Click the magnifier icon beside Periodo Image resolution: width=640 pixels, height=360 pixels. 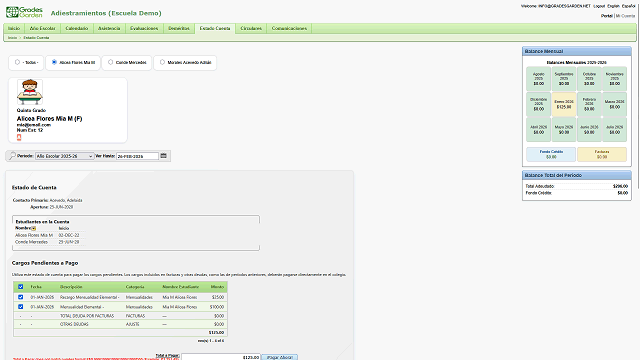click(12, 156)
